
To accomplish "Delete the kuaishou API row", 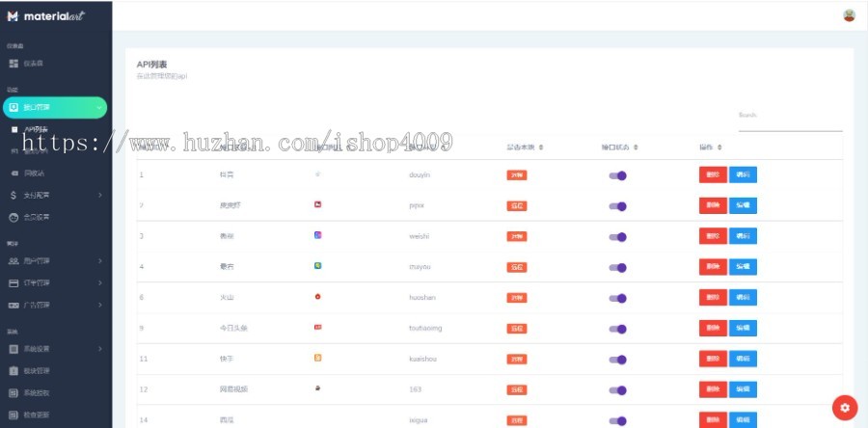I will (713, 359).
